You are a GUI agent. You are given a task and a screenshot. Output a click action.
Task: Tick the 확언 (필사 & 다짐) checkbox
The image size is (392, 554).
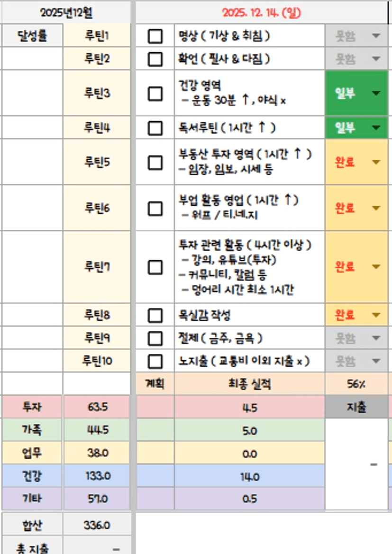[x=155, y=59]
